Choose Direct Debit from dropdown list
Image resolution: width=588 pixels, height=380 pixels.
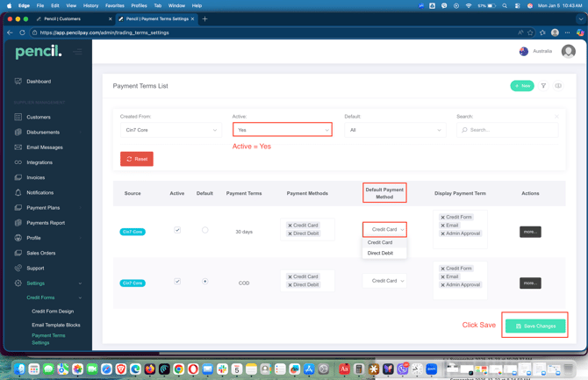click(380, 253)
